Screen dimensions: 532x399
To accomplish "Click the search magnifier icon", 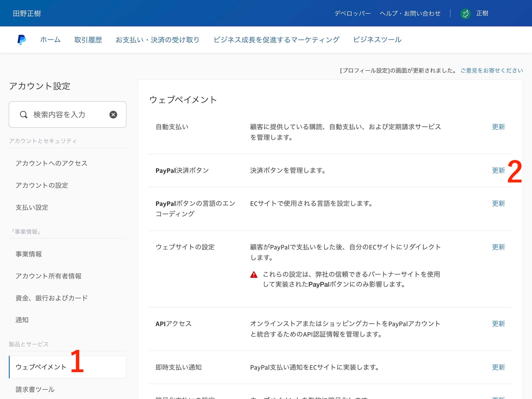I will (24, 115).
